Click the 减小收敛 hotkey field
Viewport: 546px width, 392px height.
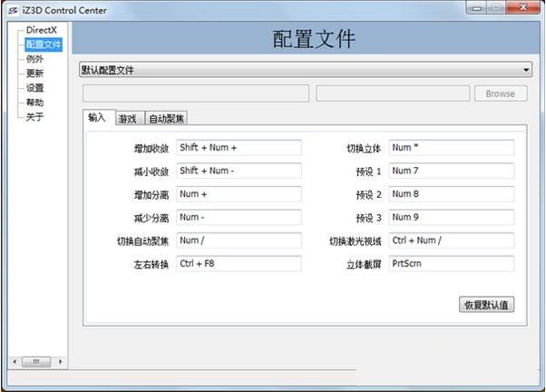click(239, 171)
